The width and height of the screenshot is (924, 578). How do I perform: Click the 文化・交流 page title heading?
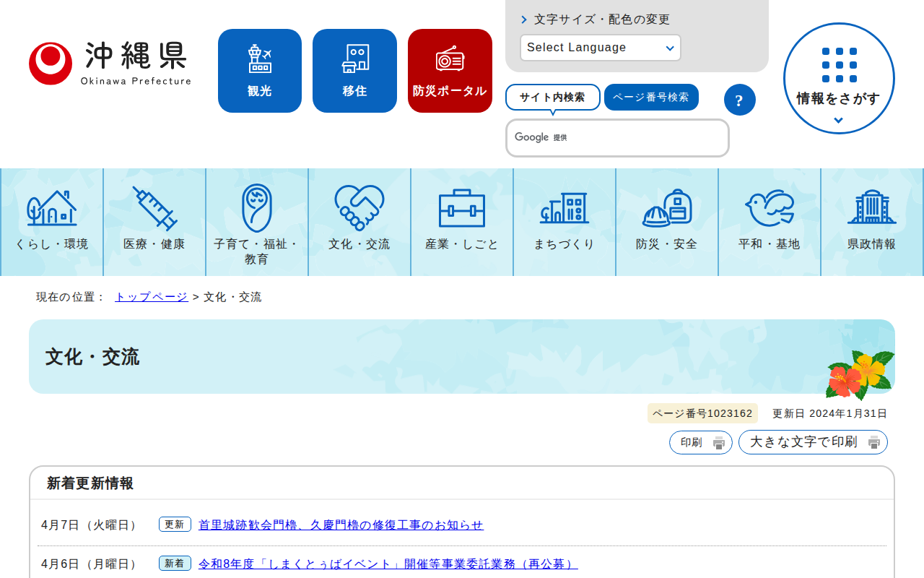click(x=92, y=357)
